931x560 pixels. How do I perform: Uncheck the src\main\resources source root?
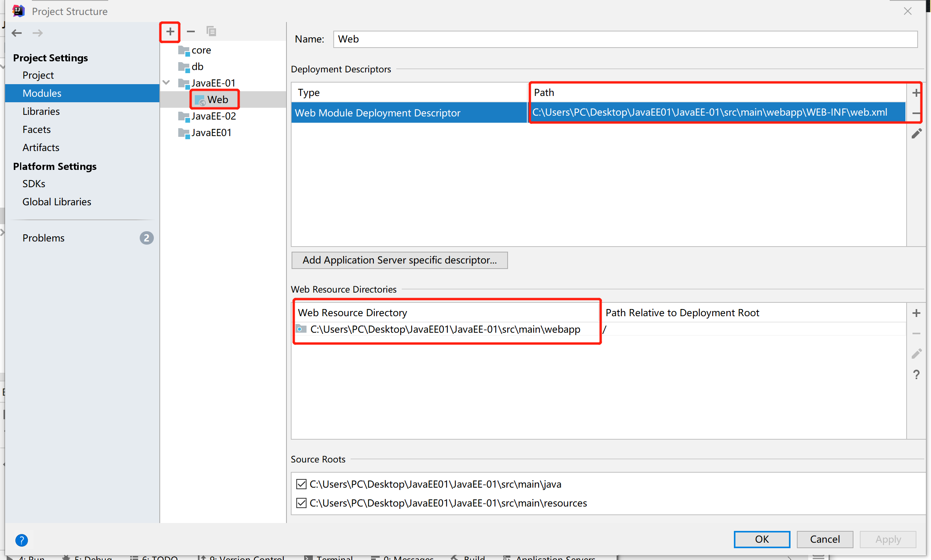point(301,503)
